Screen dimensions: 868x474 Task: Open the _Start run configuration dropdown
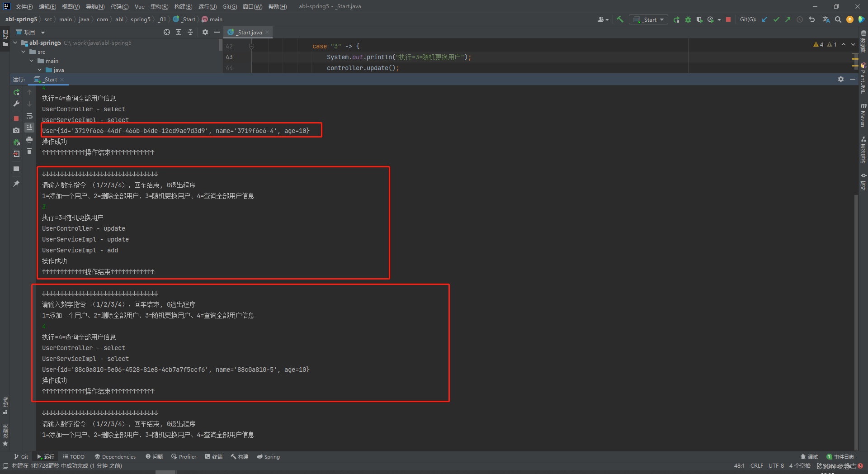coord(649,19)
